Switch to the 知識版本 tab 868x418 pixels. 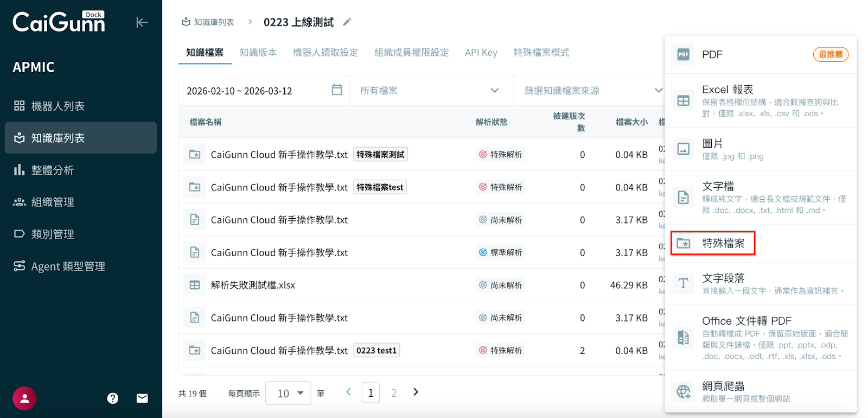258,53
